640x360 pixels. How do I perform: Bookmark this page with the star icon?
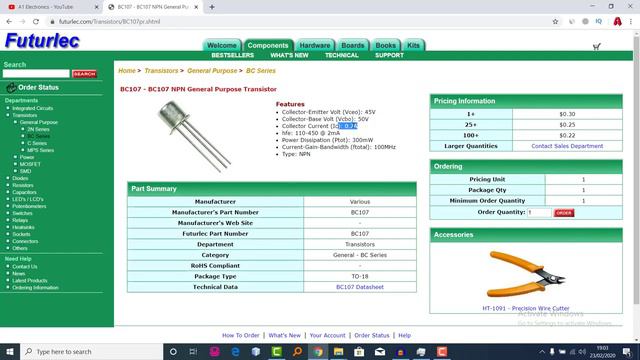click(555, 22)
